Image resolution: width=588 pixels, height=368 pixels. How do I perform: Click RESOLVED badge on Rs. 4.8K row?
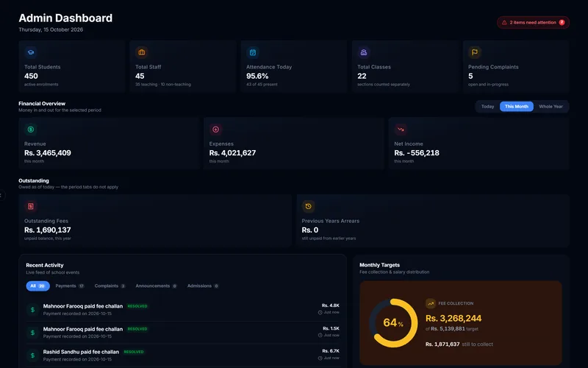pyautogui.click(x=137, y=306)
